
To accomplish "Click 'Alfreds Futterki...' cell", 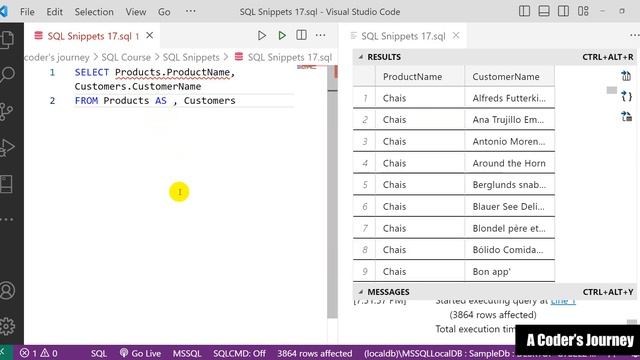I will [x=509, y=98].
